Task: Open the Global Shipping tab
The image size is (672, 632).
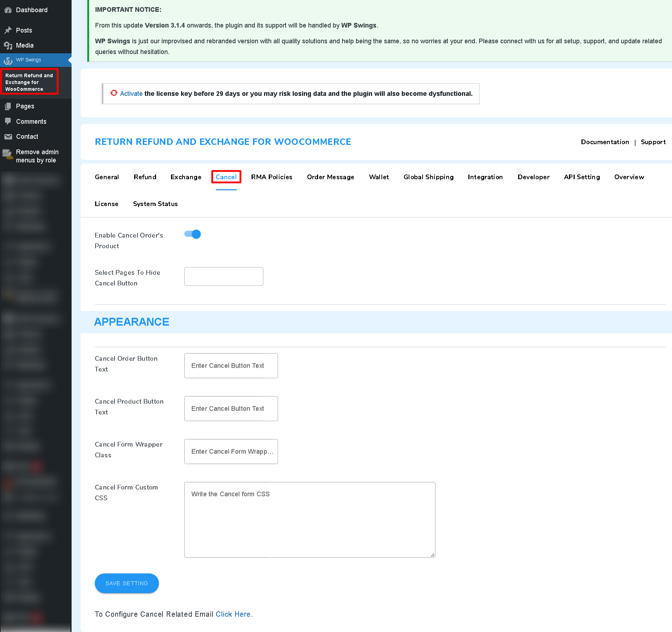Action: click(428, 177)
